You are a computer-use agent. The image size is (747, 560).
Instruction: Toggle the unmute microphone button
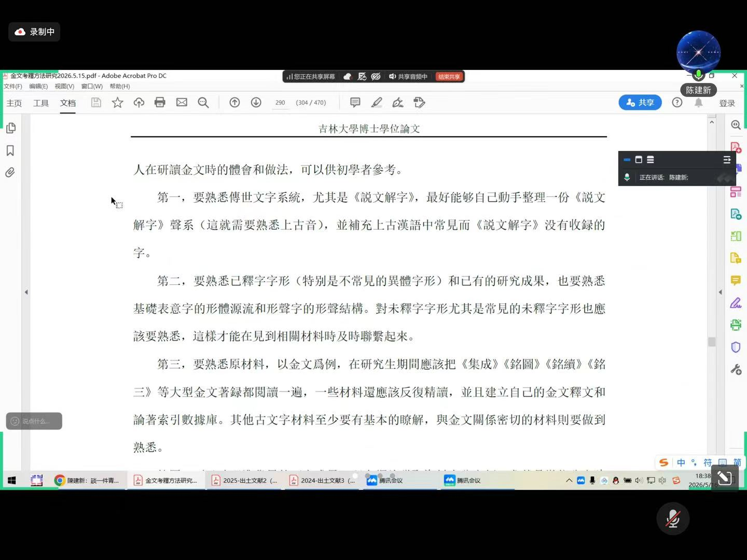tap(673, 519)
